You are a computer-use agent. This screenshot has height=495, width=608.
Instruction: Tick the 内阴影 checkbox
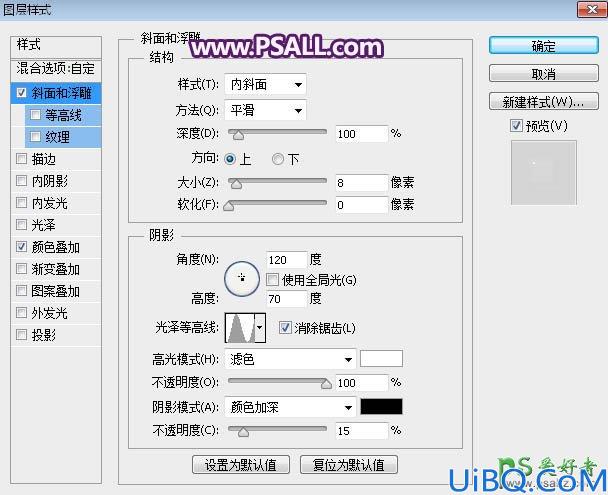pos(21,181)
